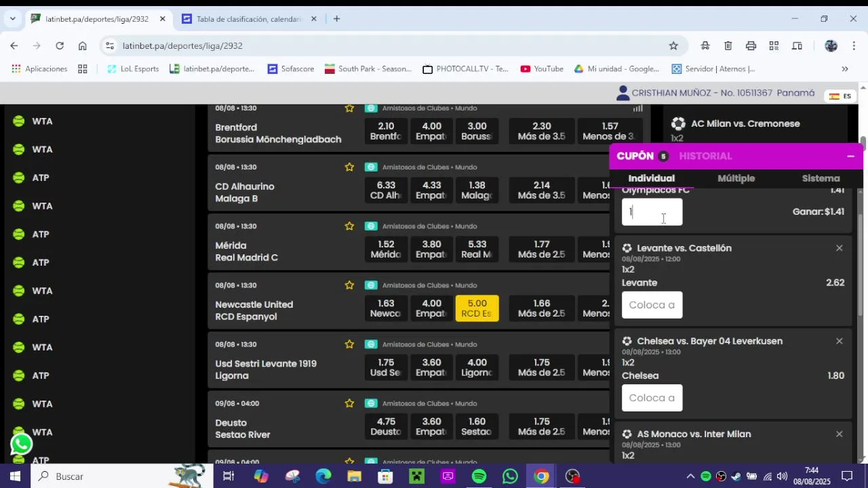Open the Sofascore bookmark
This screenshot has width=868, height=488.
291,68
